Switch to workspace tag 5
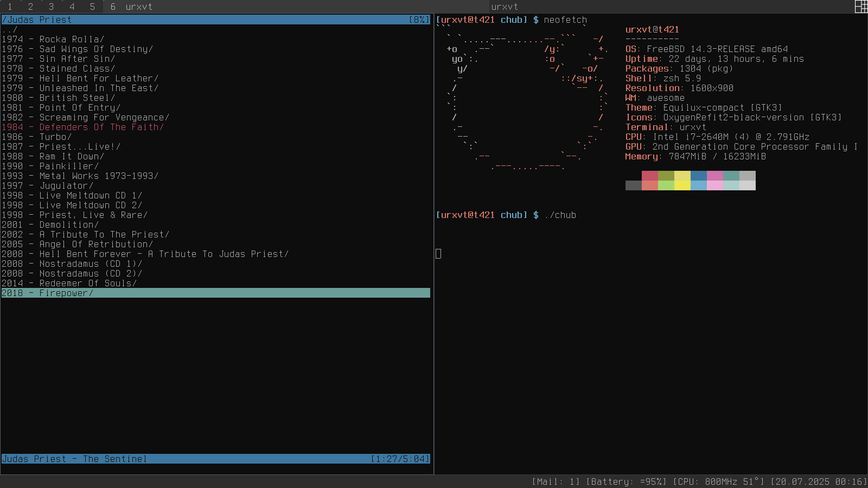This screenshot has height=488, width=868. point(92,7)
